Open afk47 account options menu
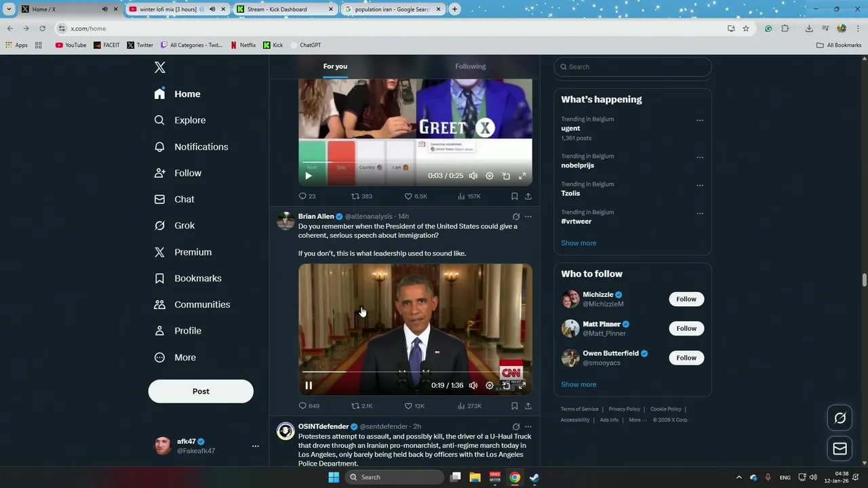 (x=256, y=446)
